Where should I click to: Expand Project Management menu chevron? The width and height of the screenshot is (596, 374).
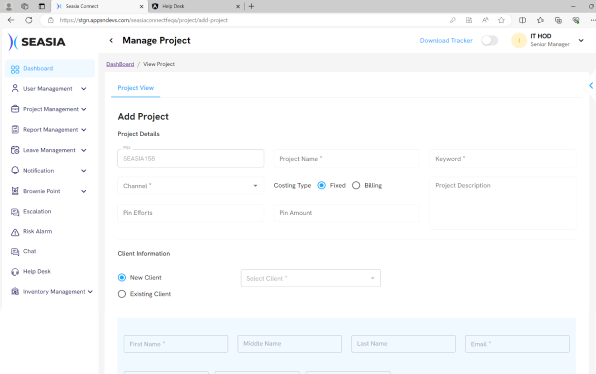coord(84,109)
